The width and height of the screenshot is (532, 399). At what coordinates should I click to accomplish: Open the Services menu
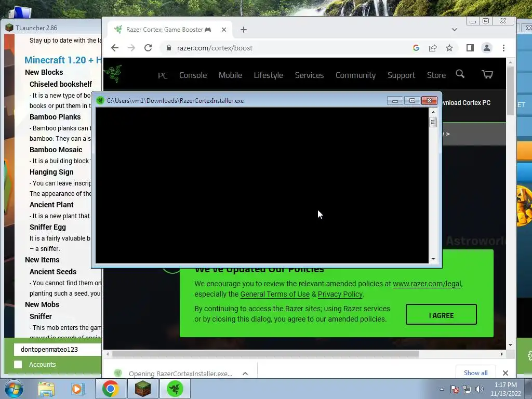pos(309,75)
